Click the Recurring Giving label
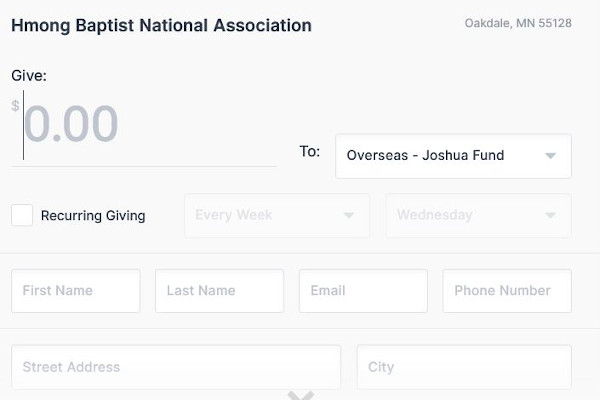This screenshot has height=400, width=600. coord(93,216)
